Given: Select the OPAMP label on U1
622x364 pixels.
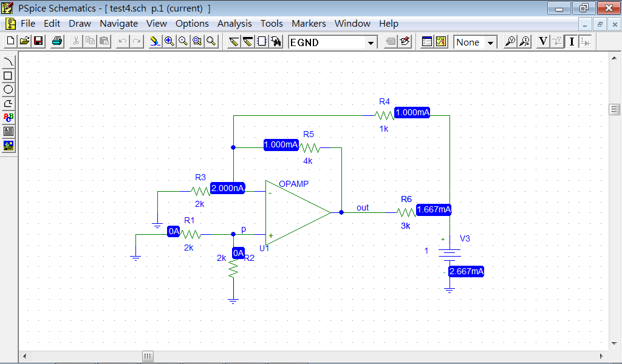Looking at the screenshot, I should point(293,184).
